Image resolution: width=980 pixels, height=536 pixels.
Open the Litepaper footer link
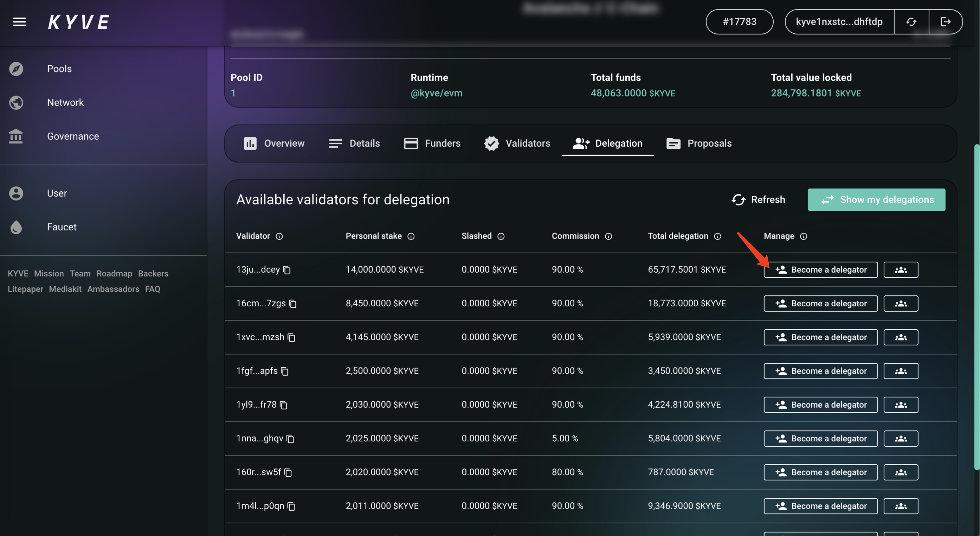[25, 289]
